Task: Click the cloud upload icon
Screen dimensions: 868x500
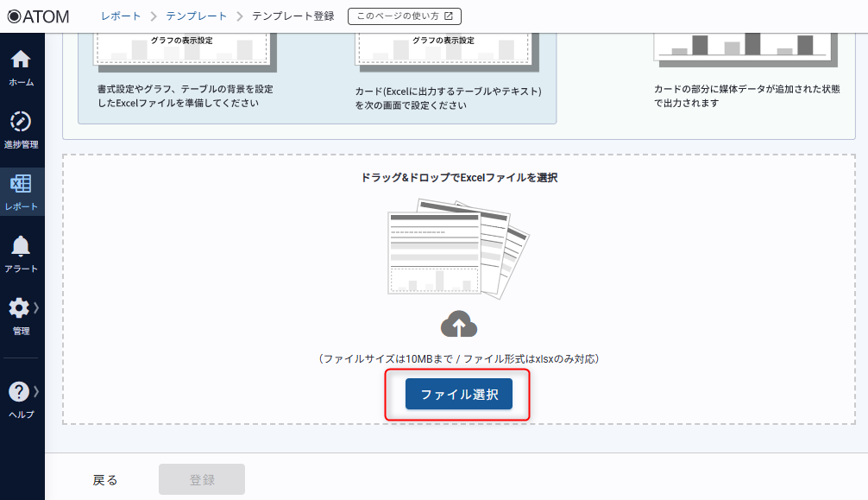Action: tap(459, 325)
